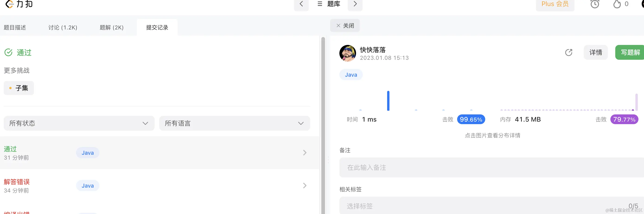
Task: Click the purple memory distribution bar
Action: click(637, 102)
